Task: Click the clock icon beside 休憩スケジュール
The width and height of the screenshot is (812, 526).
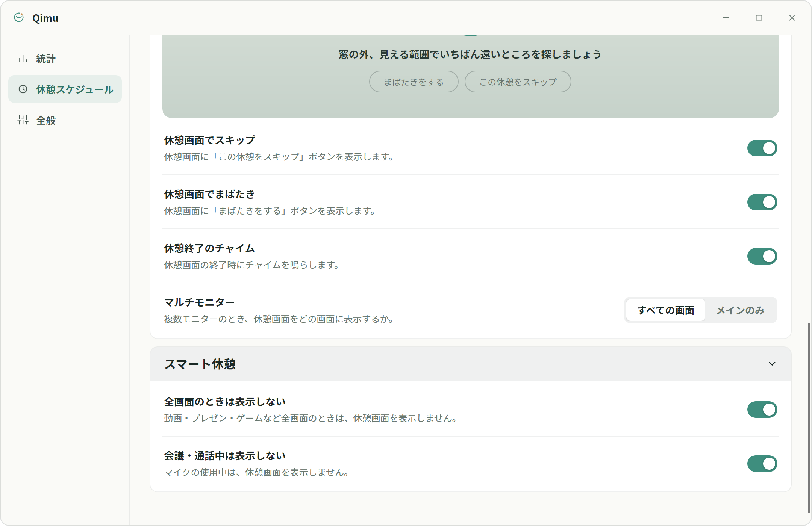Action: 23,89
